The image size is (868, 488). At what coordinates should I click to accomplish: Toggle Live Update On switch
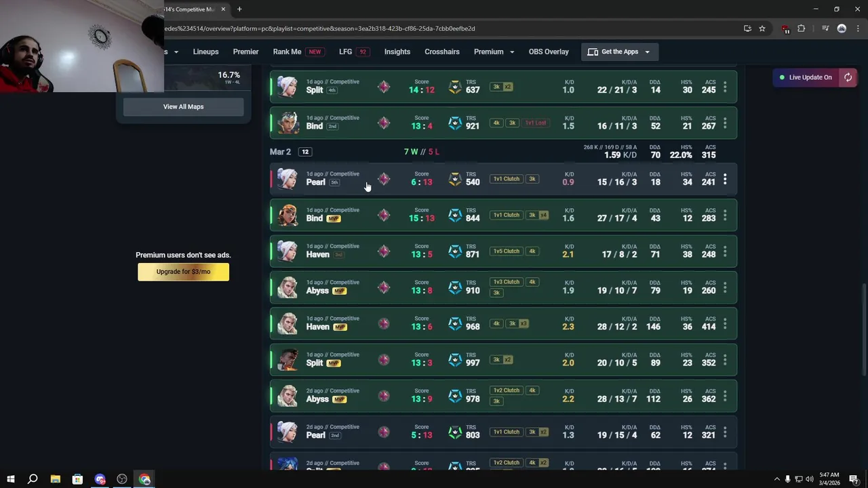pos(806,77)
